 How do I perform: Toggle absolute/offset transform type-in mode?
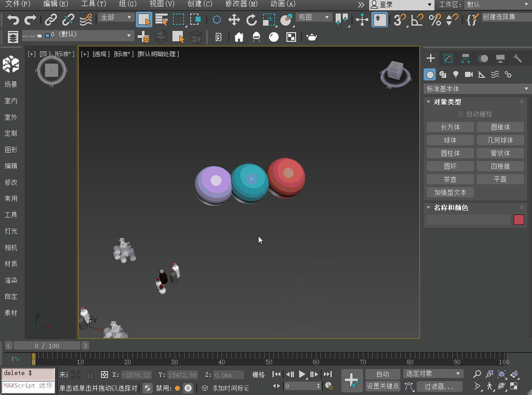[x=104, y=375]
